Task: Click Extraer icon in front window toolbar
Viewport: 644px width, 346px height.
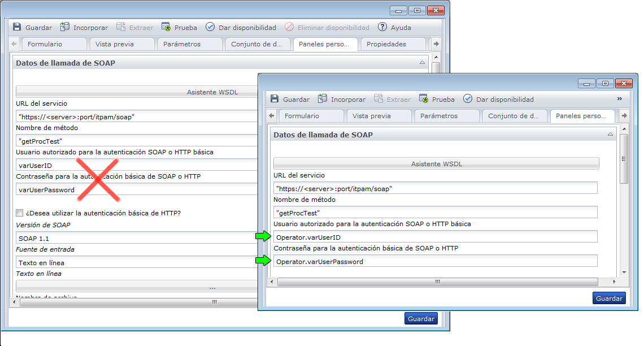Action: [x=378, y=98]
